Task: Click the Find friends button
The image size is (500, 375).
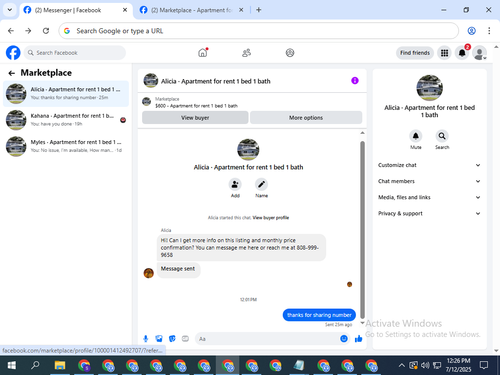Action: (x=415, y=53)
